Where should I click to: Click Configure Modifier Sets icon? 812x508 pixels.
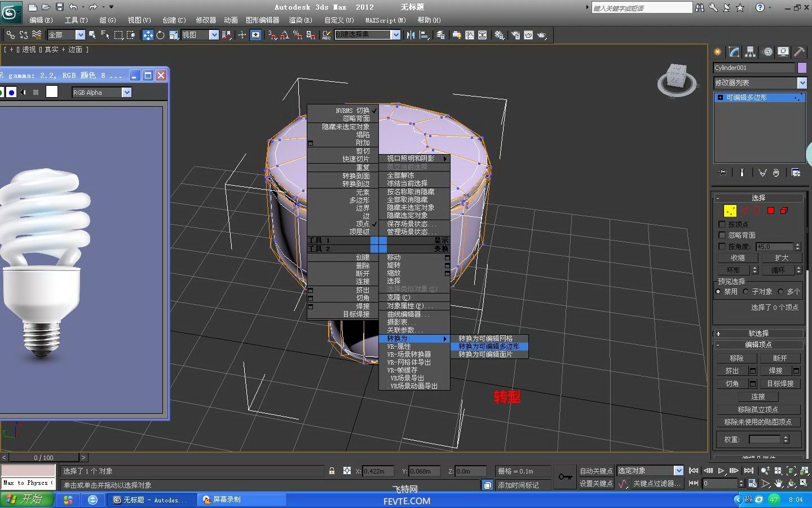(796, 173)
